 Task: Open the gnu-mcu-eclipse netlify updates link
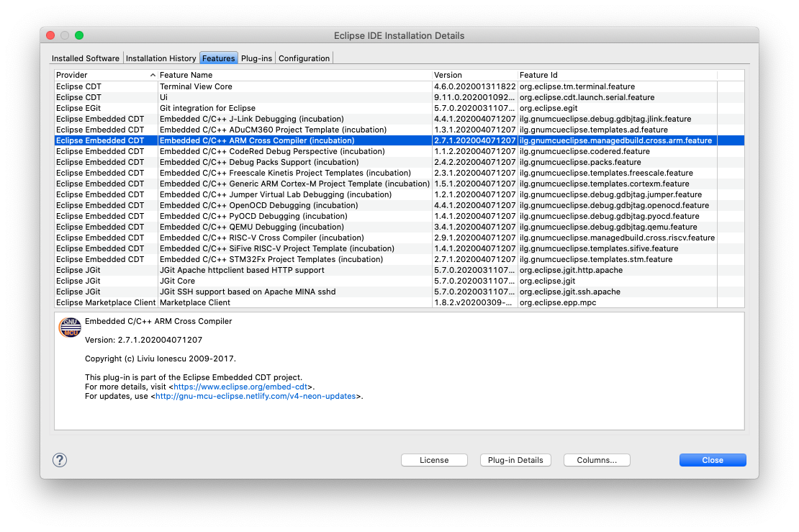(256, 396)
